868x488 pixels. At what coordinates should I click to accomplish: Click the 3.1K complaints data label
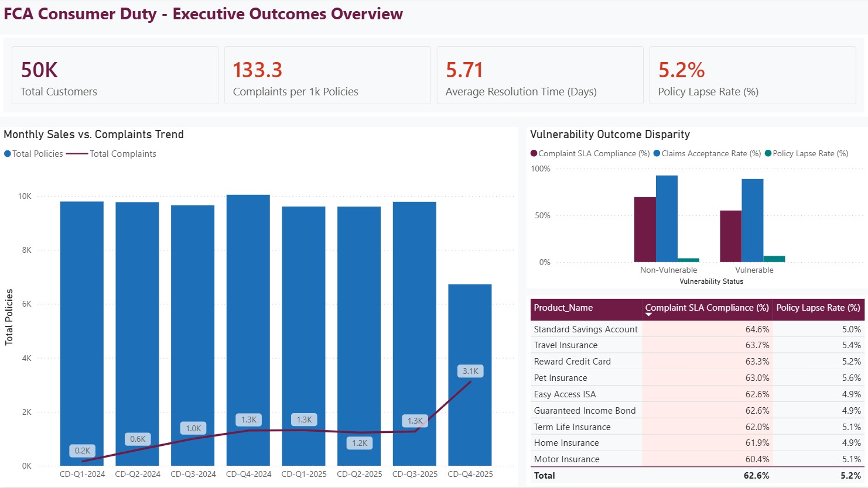point(470,371)
